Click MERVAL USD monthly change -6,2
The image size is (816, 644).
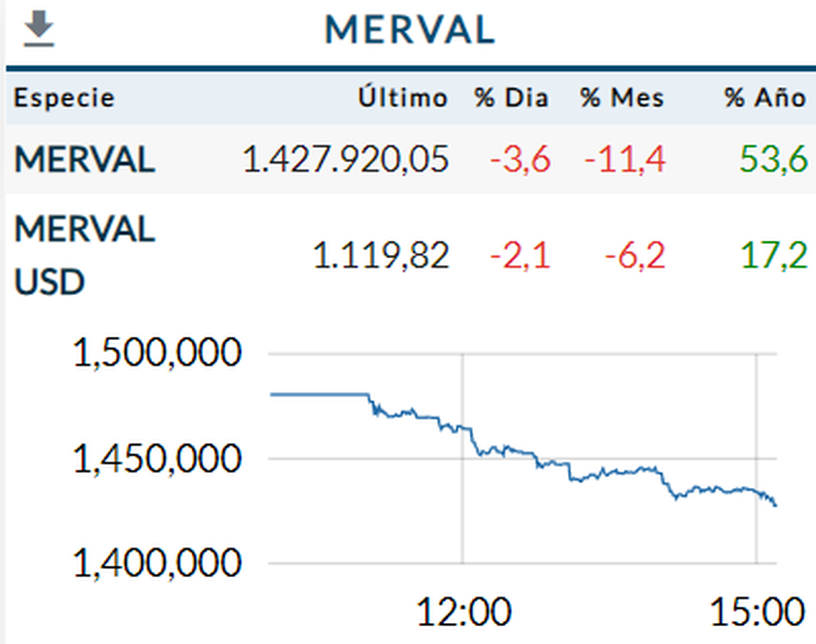[x=634, y=256]
